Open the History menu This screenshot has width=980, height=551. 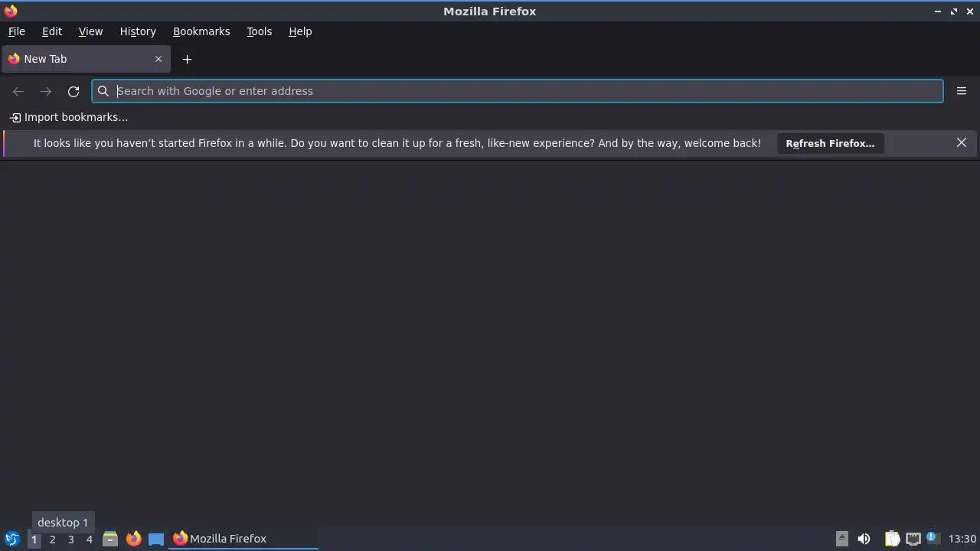click(x=138, y=31)
